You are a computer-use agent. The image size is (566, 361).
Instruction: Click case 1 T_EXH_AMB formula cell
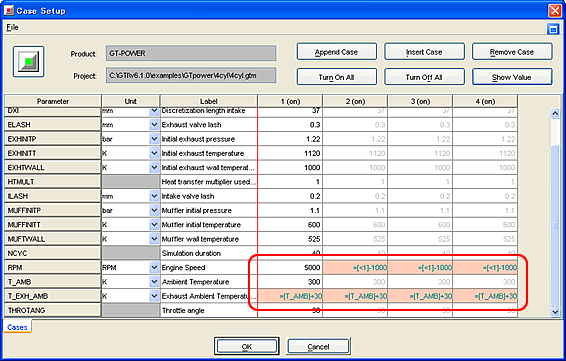[290, 296]
